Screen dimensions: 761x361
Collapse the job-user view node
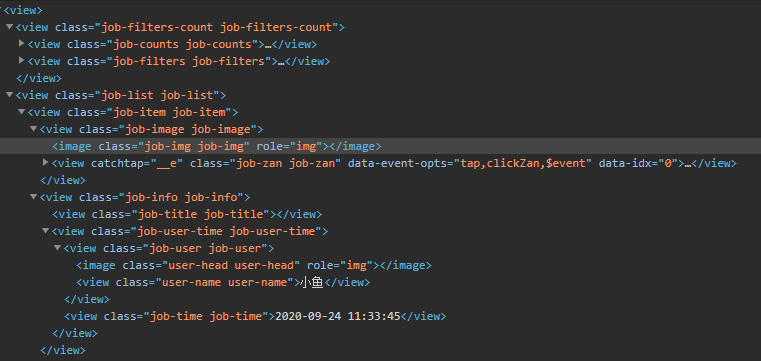[x=58, y=247]
